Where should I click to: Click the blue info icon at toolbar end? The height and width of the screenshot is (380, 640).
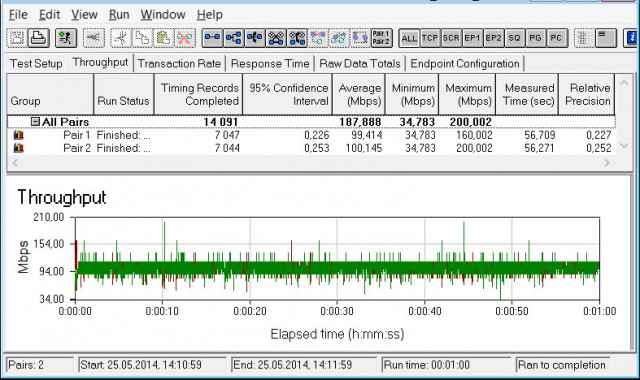(x=632, y=38)
